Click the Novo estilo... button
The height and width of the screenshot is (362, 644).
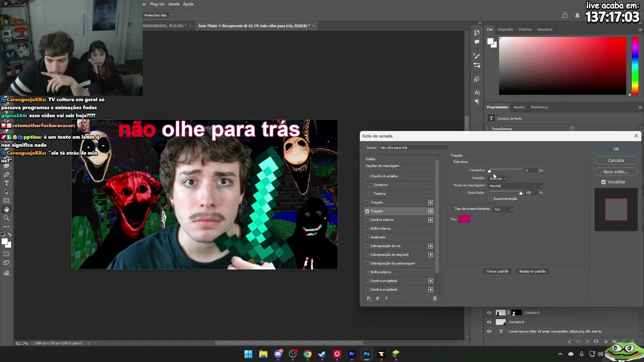click(x=616, y=171)
